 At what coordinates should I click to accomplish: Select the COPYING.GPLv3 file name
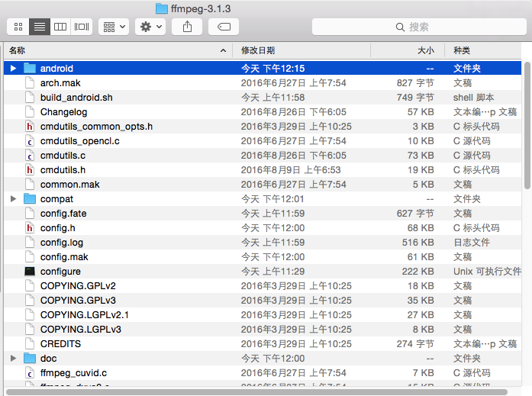(78, 301)
